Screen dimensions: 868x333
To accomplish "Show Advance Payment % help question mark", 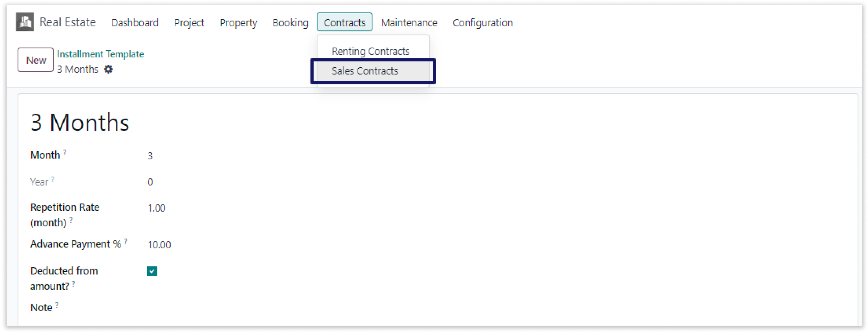I will [x=126, y=241].
